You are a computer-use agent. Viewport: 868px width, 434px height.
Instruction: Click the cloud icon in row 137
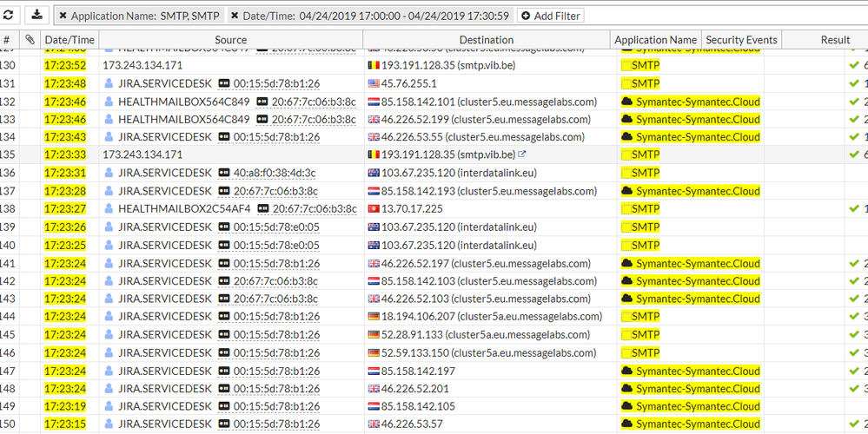[x=627, y=191]
